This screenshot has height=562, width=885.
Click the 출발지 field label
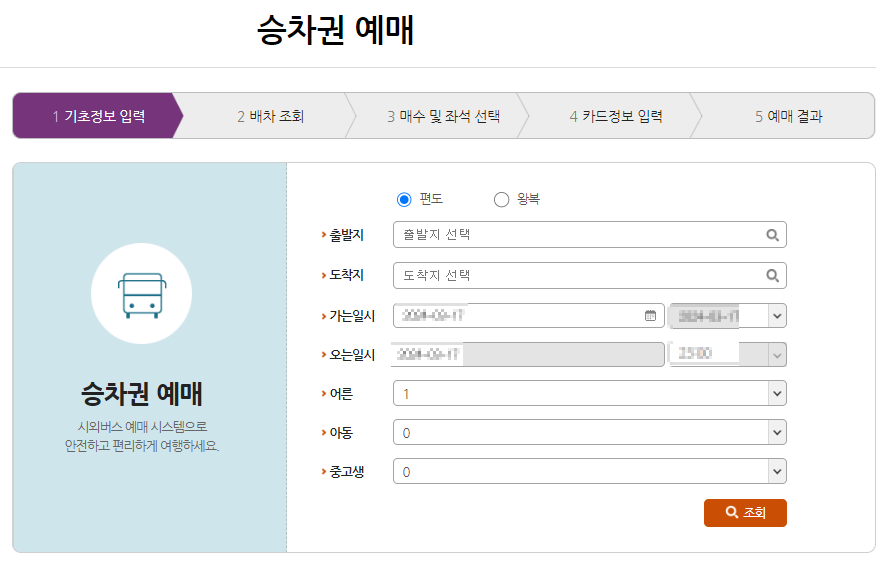click(347, 235)
